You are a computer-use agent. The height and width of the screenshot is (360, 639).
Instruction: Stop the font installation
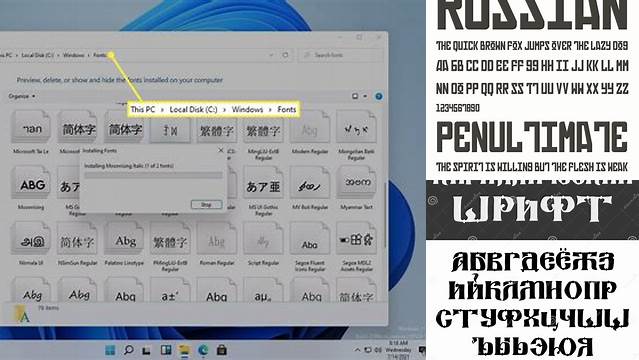click(x=207, y=204)
